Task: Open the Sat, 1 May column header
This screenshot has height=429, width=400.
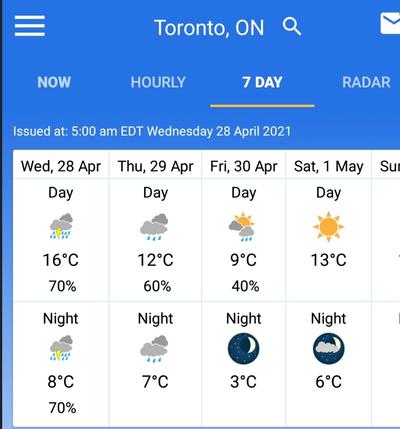Action: [329, 166]
